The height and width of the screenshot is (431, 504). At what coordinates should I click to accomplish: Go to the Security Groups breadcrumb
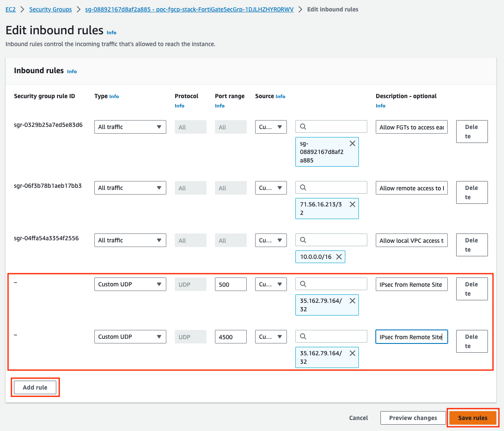(50, 9)
